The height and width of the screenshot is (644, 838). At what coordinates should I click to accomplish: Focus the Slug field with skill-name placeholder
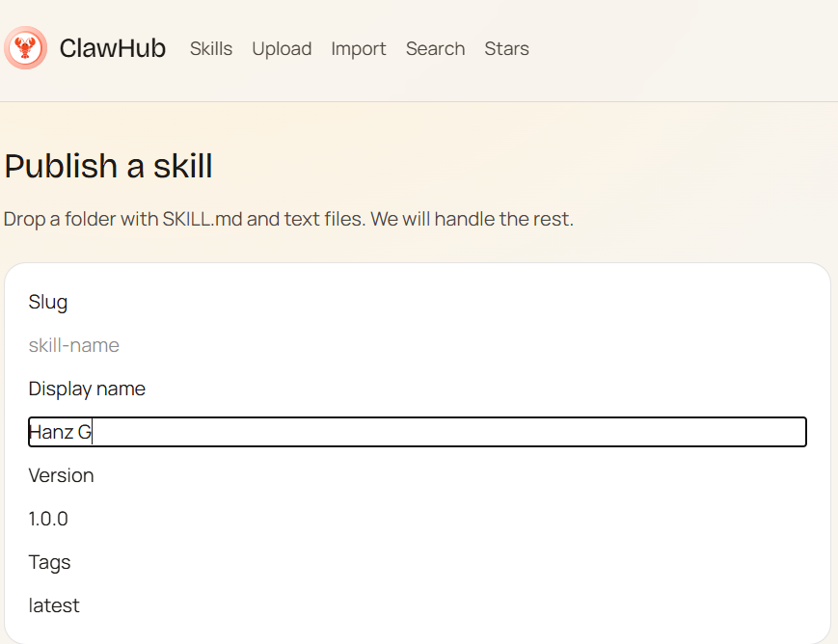pos(418,345)
